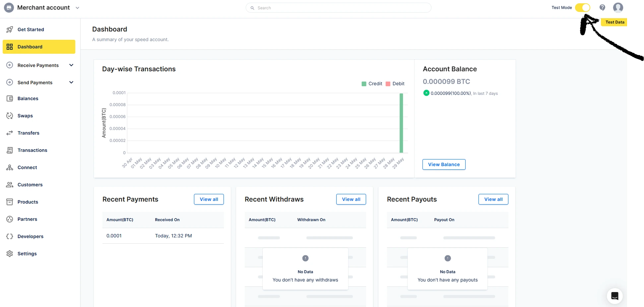Click the Settings gear icon
This screenshot has width=644, height=307.
10,254
